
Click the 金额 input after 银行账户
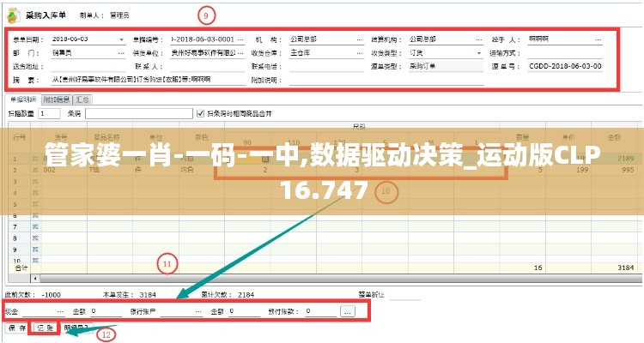[x=244, y=312]
